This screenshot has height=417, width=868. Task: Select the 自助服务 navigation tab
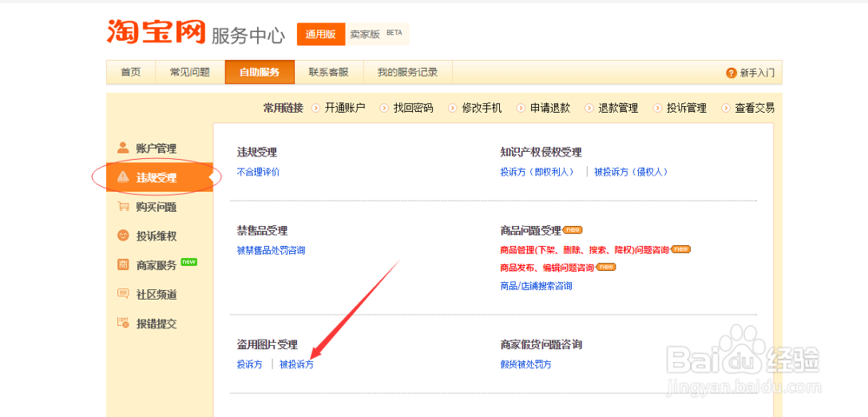[x=260, y=72]
